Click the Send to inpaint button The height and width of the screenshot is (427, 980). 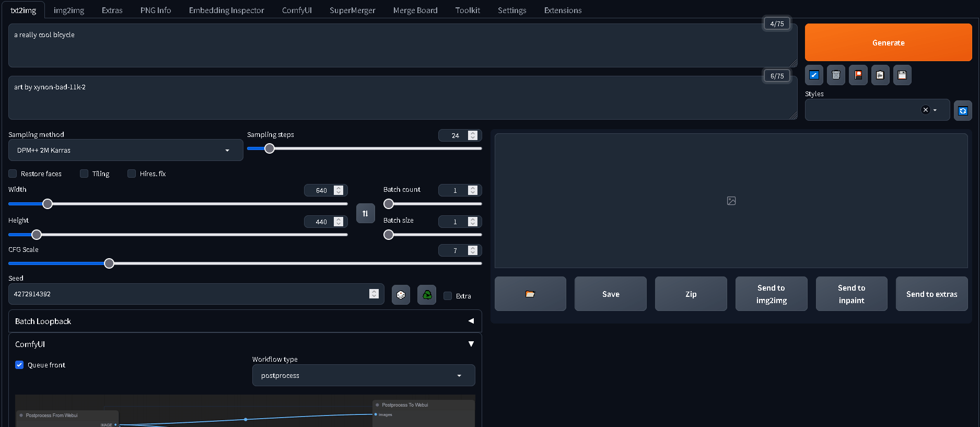coord(851,294)
